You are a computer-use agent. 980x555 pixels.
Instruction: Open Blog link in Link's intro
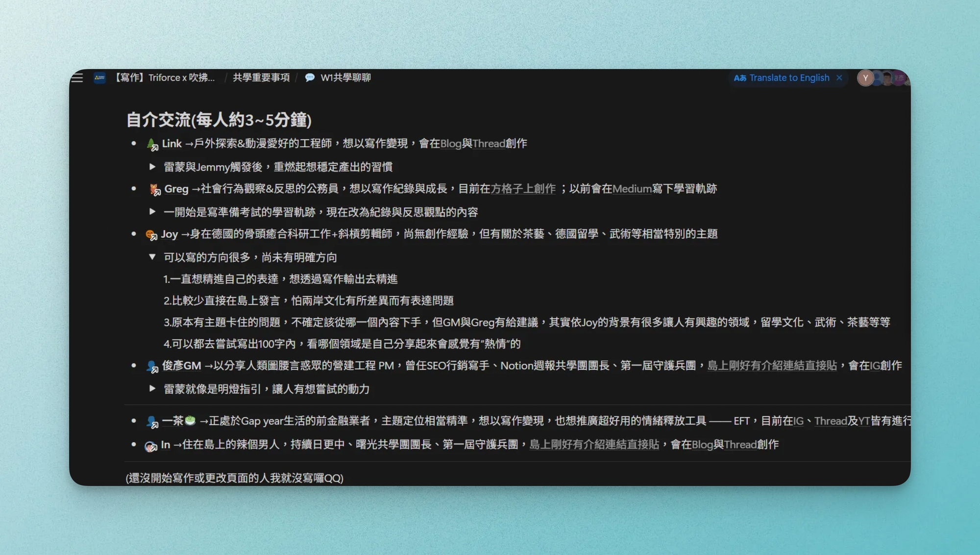(450, 144)
